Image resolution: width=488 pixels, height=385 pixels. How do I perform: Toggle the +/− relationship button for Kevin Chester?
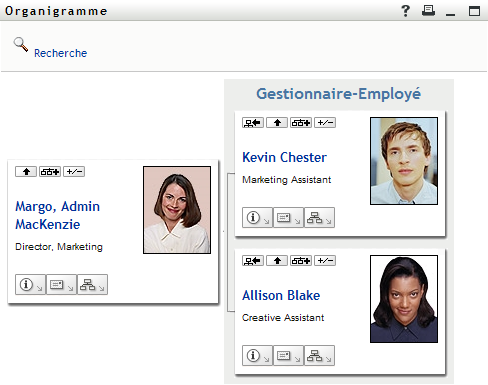click(x=325, y=123)
